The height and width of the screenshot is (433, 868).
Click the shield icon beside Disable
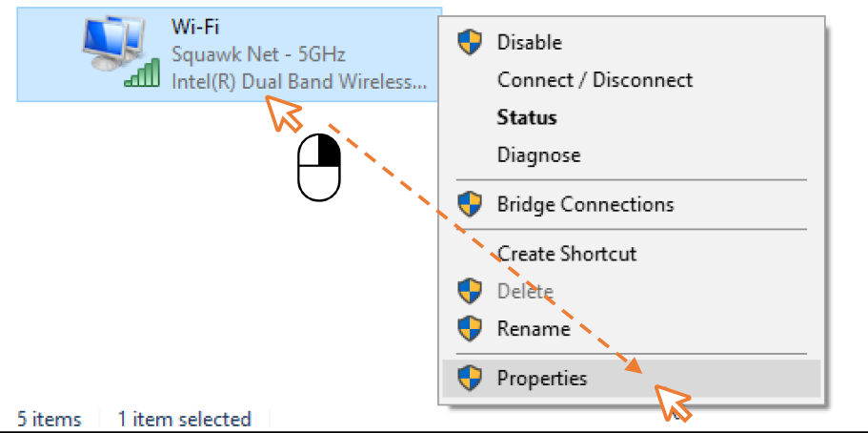pyautogui.click(x=470, y=43)
